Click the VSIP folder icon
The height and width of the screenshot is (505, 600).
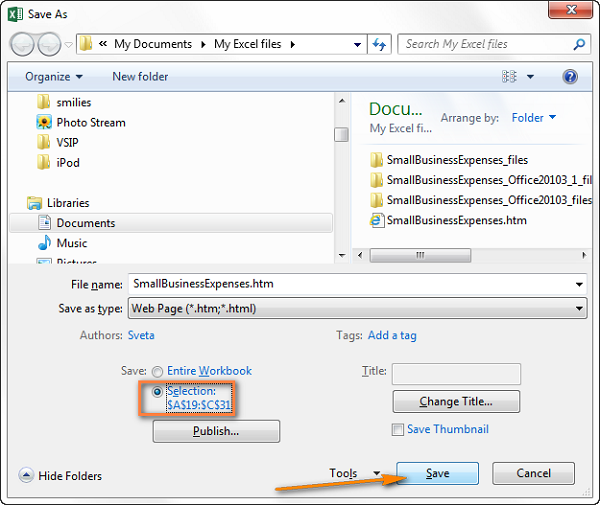coord(44,142)
